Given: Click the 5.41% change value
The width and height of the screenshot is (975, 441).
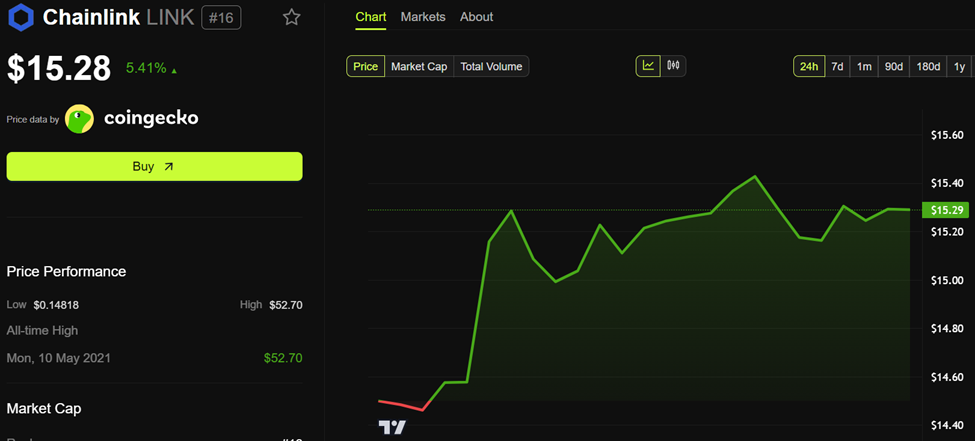Looking at the screenshot, I should (146, 68).
